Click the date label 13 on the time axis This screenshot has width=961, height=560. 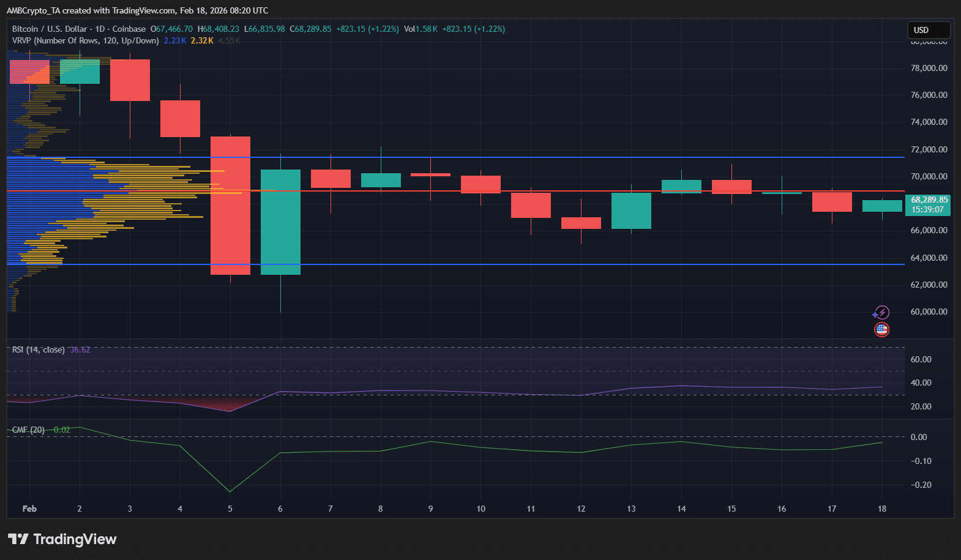tap(631, 509)
